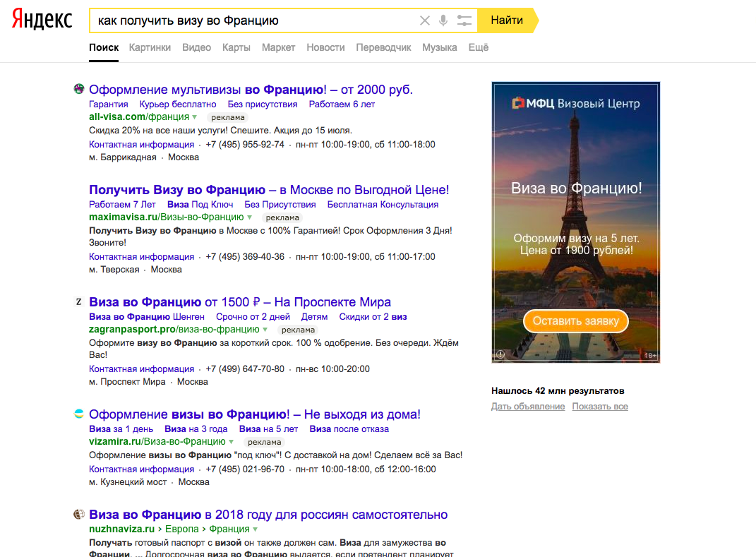Viewport: 756px width, 557px height.
Task: Open advanced search settings sliders icon
Action: pos(464,20)
